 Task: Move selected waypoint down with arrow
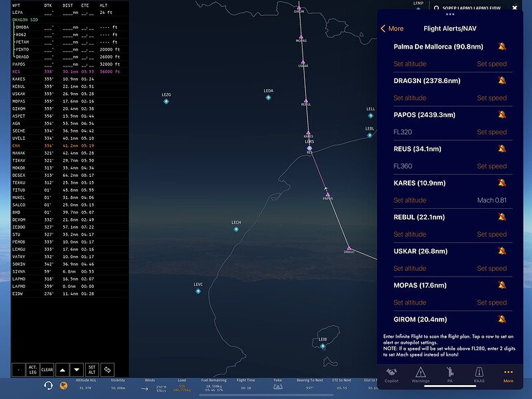76,370
